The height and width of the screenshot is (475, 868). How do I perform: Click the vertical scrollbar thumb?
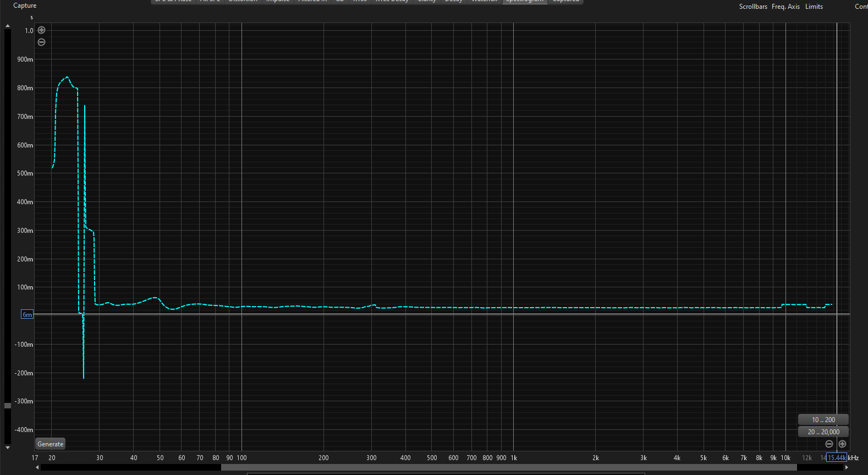coord(8,406)
